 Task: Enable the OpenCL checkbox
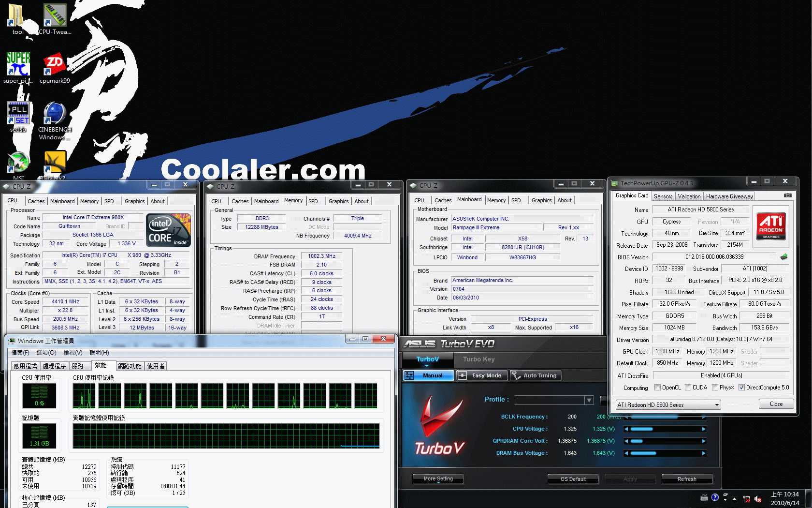(x=657, y=388)
